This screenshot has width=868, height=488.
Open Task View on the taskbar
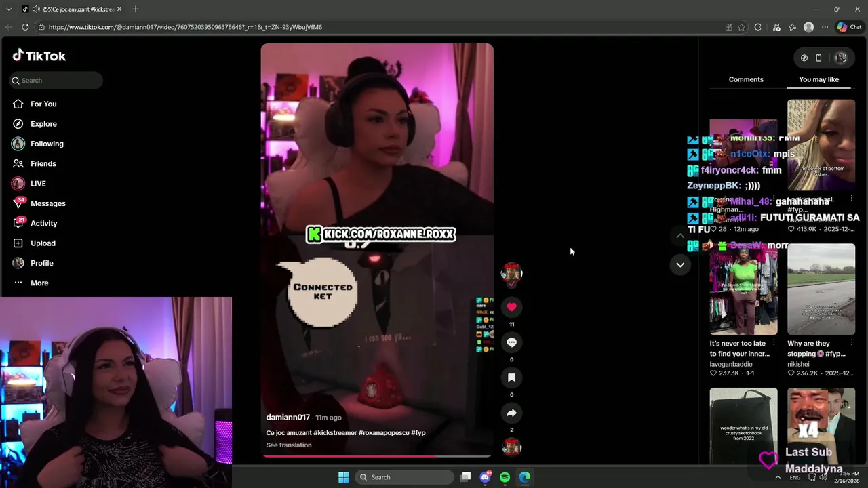[465, 477]
